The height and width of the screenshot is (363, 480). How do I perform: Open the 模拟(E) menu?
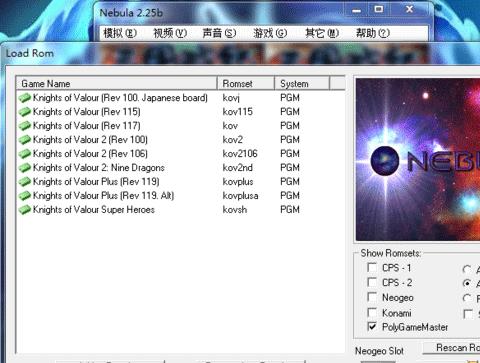[120, 33]
